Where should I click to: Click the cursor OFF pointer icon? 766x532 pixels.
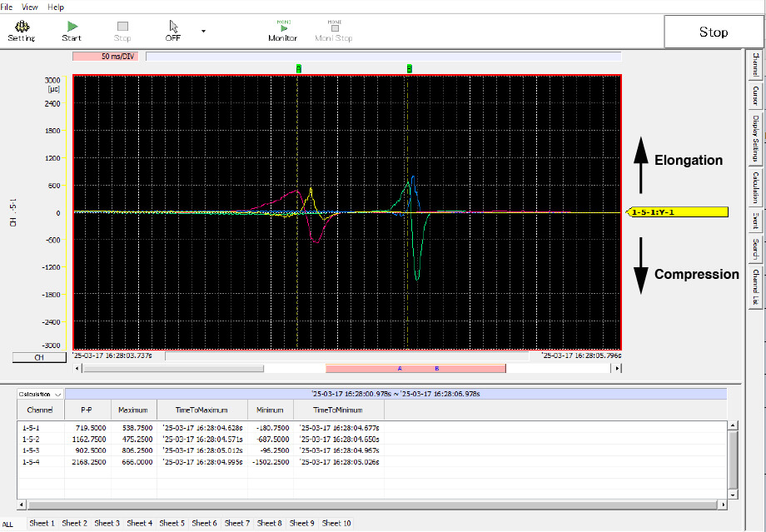tap(173, 27)
